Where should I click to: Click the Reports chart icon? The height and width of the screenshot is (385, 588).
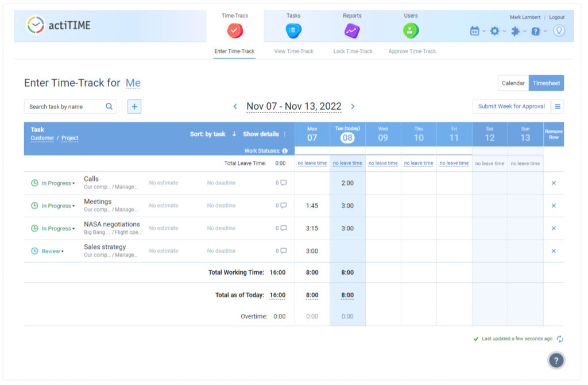coord(352,29)
